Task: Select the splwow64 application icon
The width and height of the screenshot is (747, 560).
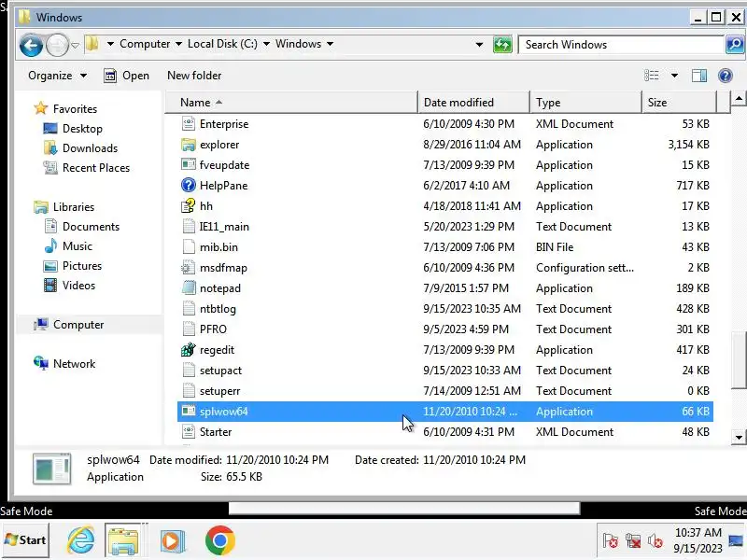Action: 189,411
